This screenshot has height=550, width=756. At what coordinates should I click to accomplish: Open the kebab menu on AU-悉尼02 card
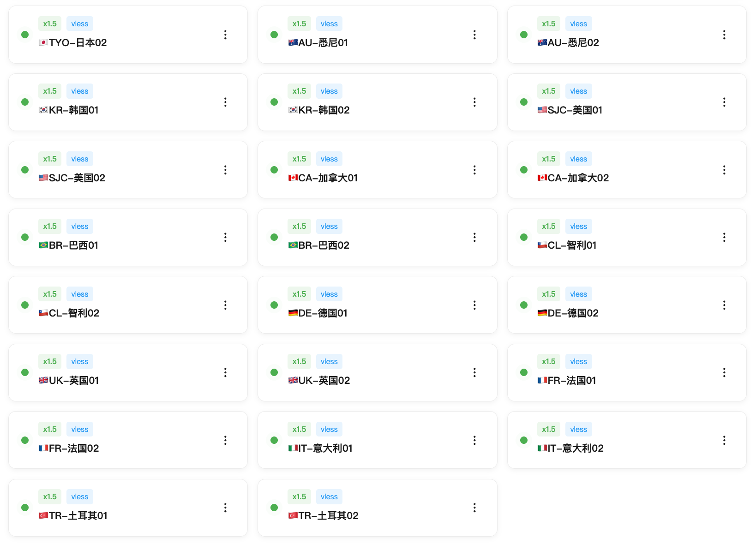click(x=724, y=35)
